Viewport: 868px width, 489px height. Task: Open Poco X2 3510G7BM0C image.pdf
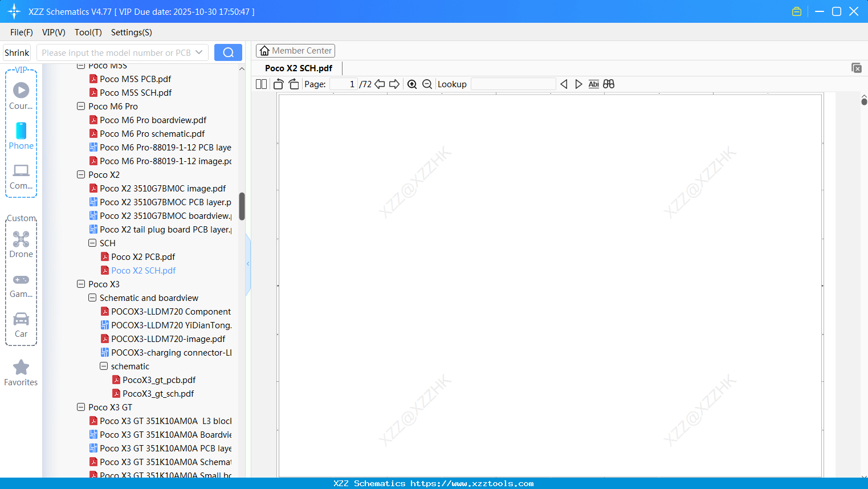coord(162,188)
